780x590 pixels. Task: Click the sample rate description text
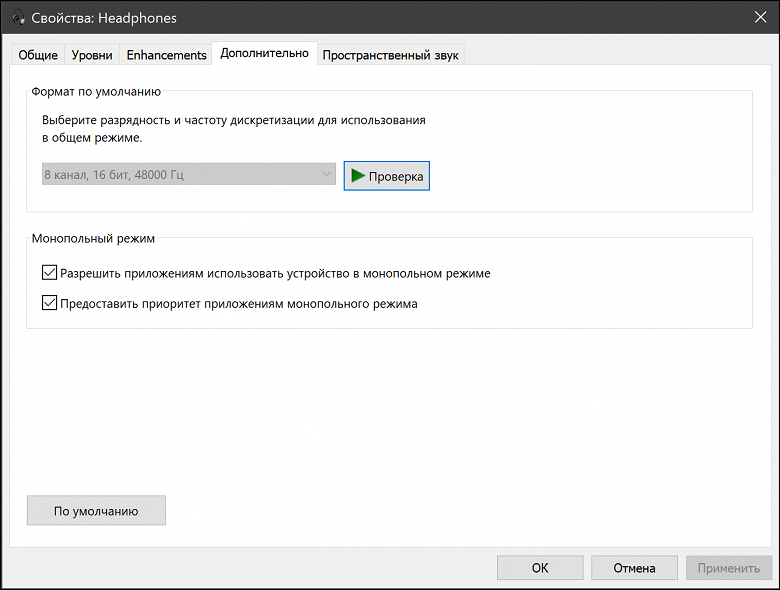(x=234, y=129)
